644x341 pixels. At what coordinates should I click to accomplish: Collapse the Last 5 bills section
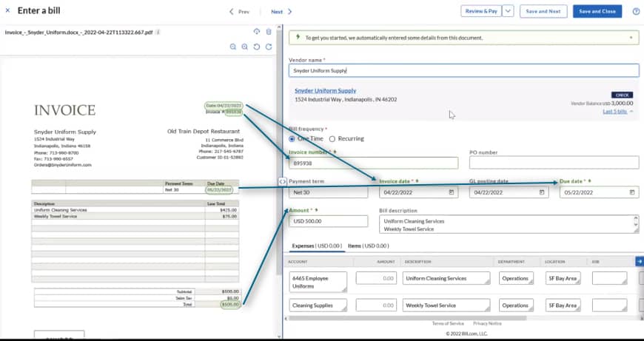[617, 111]
